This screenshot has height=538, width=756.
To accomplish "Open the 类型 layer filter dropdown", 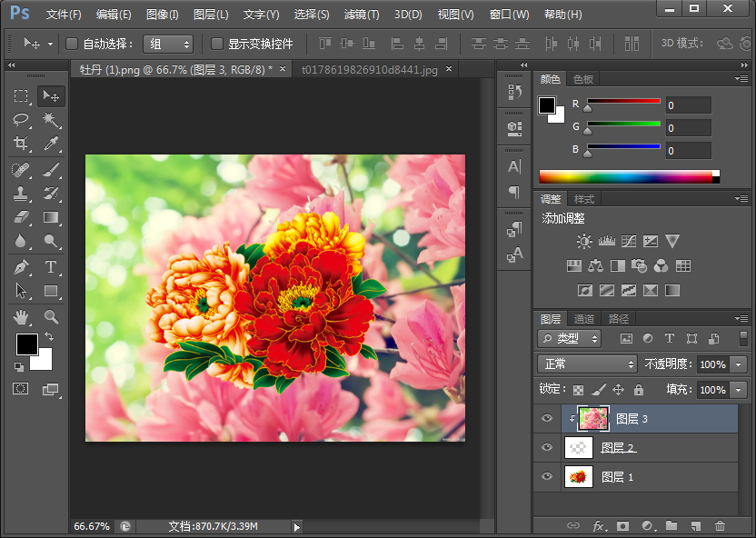I will [x=570, y=338].
